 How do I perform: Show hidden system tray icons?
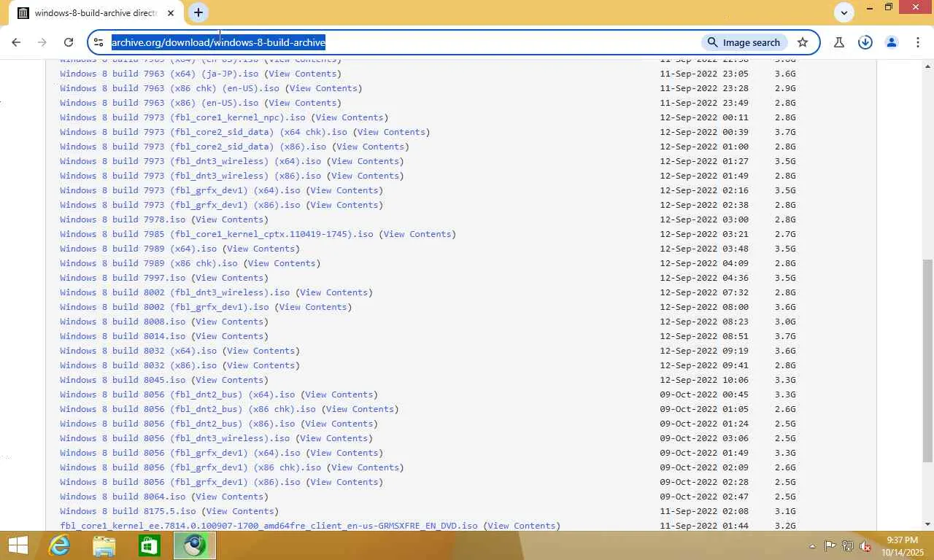[x=812, y=546]
